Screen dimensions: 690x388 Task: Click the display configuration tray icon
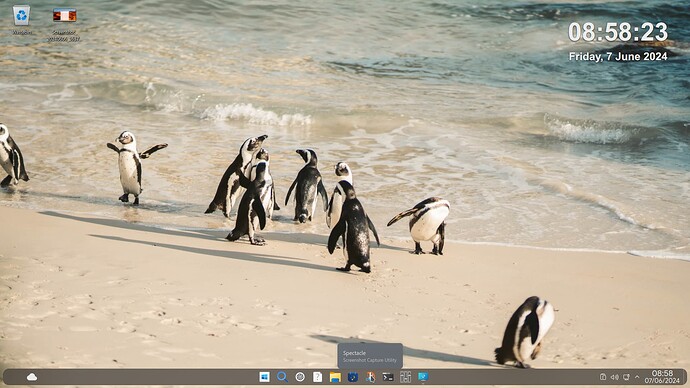(626, 377)
